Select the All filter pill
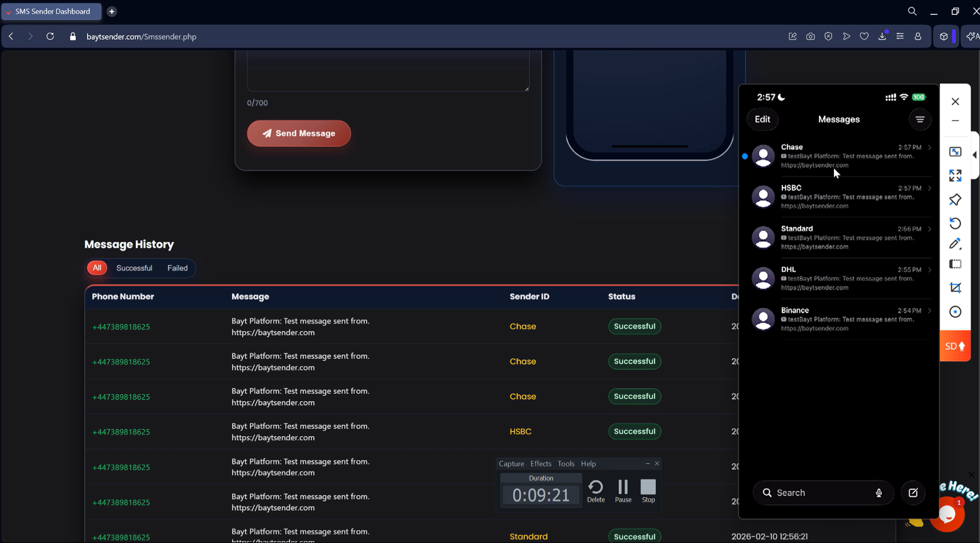 97,268
